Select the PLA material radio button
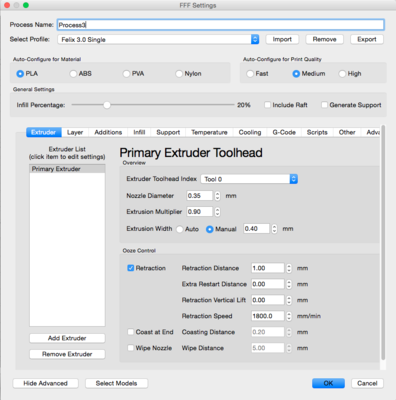 point(20,74)
